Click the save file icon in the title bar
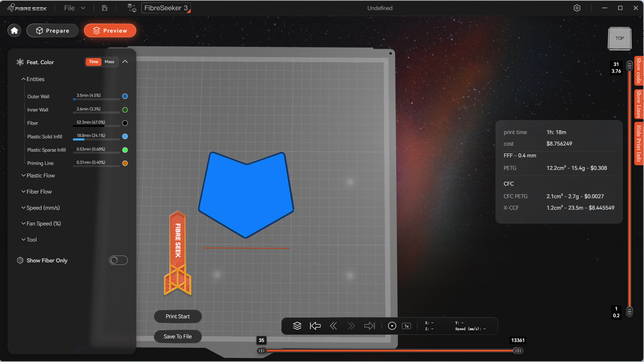644x362 pixels. point(105,8)
